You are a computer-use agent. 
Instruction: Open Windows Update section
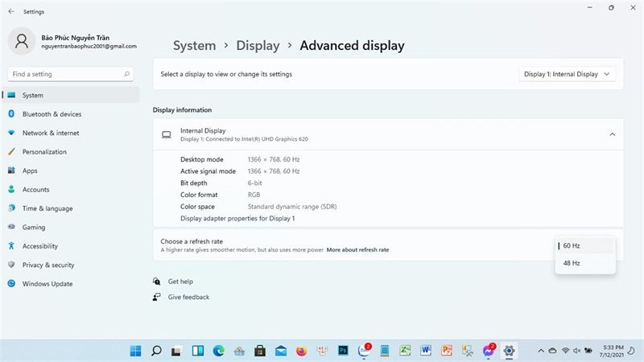(47, 283)
